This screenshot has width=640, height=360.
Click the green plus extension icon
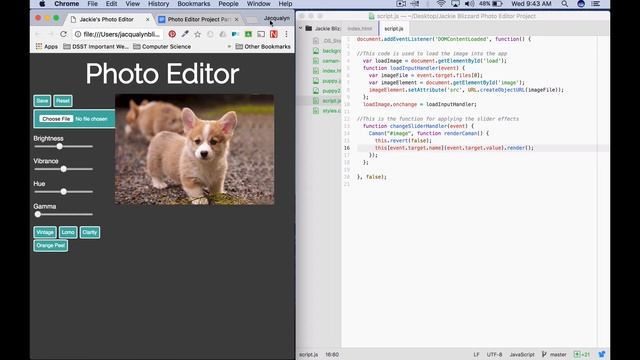[248, 34]
